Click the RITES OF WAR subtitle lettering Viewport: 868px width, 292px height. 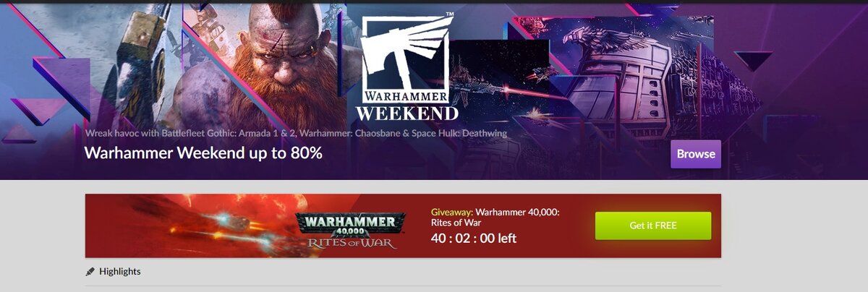(352, 243)
